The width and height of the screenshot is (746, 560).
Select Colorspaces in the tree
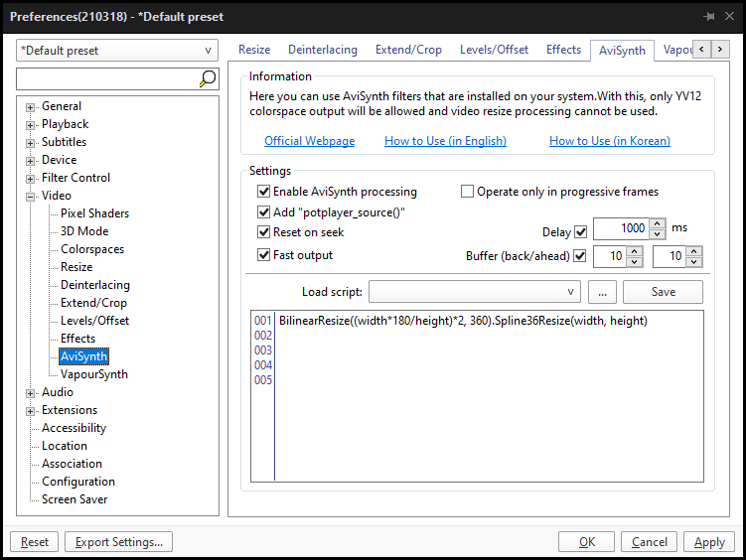[92, 249]
